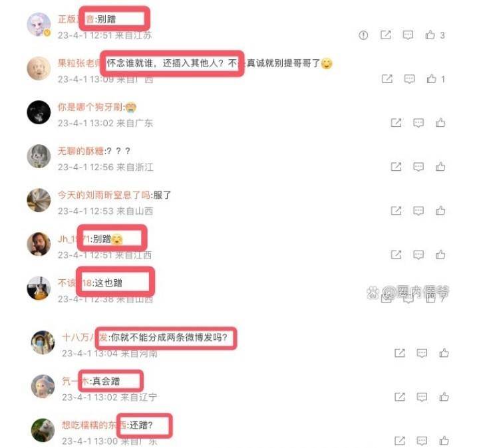
Task: Open 你是哪个狗牙刷 user profile
Action: tap(90, 107)
